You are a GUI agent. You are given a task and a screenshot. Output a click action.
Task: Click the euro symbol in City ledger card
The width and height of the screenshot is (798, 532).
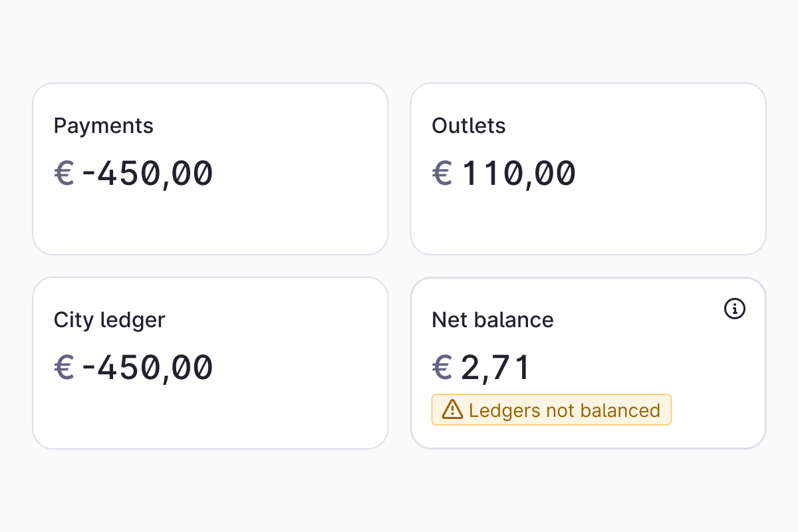[x=64, y=367]
